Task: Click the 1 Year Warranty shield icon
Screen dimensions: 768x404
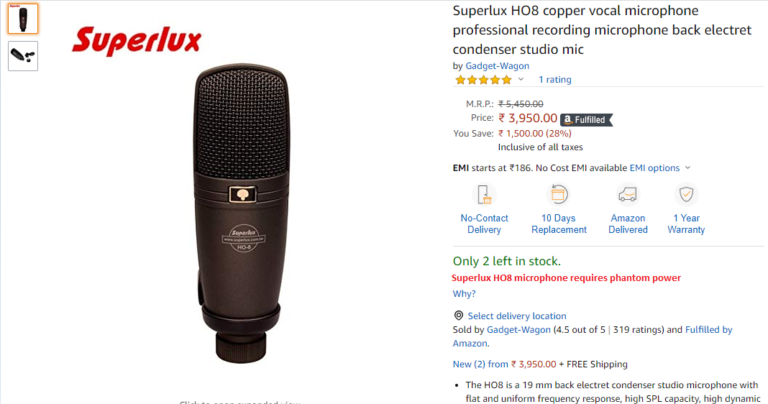Action: (x=687, y=194)
